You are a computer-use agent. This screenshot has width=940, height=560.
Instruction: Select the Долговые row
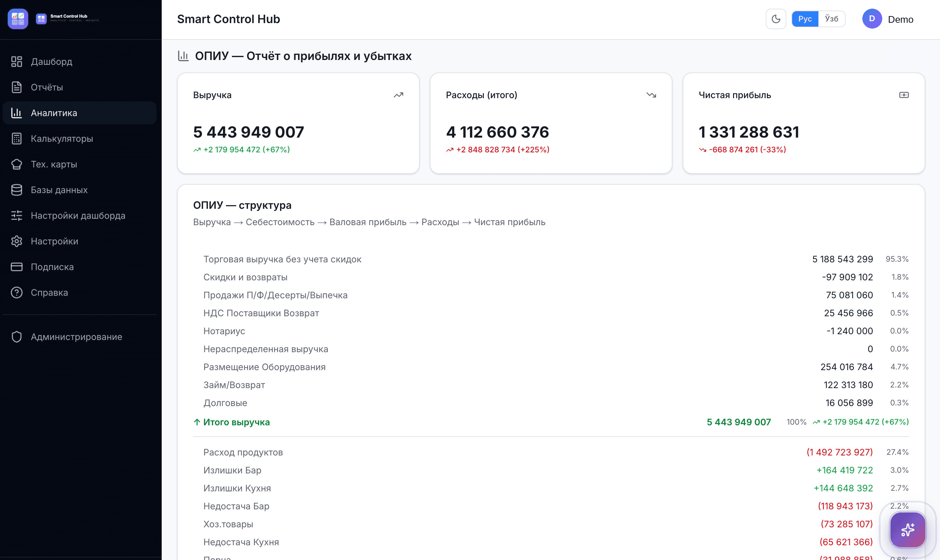[x=551, y=403]
